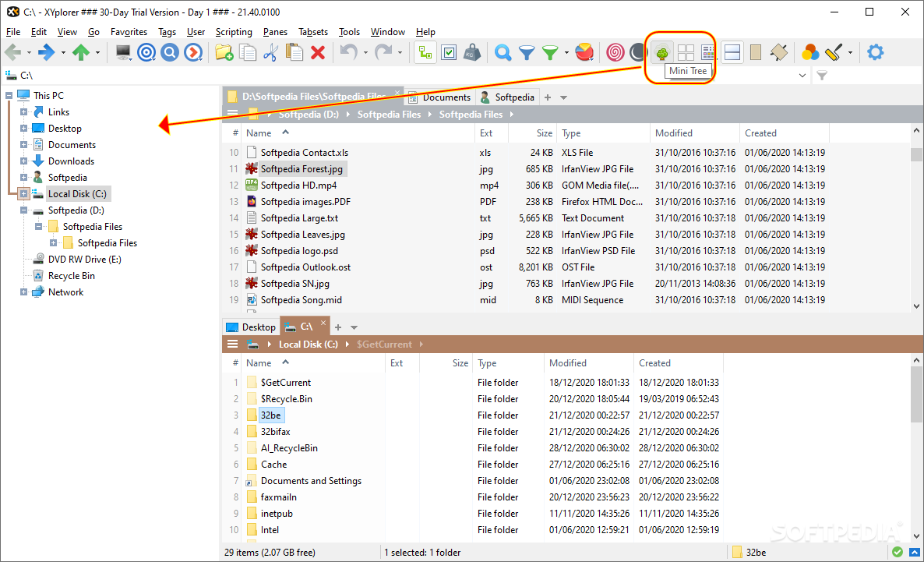924x562 pixels.
Task: Sort lower pane by Type column
Action: click(x=508, y=363)
